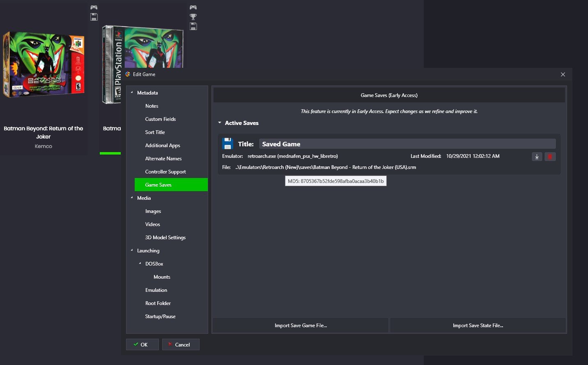Select the N64 Batman Beyond box art
The height and width of the screenshot is (365, 588).
(44, 65)
